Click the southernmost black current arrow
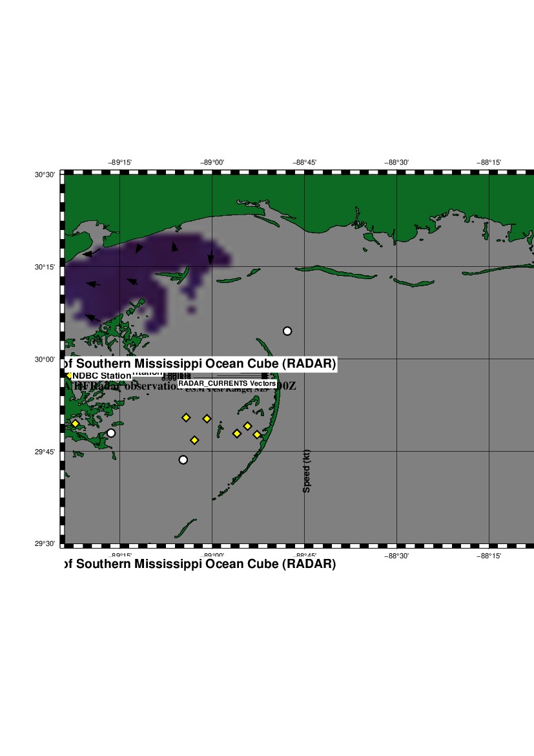 pos(92,317)
